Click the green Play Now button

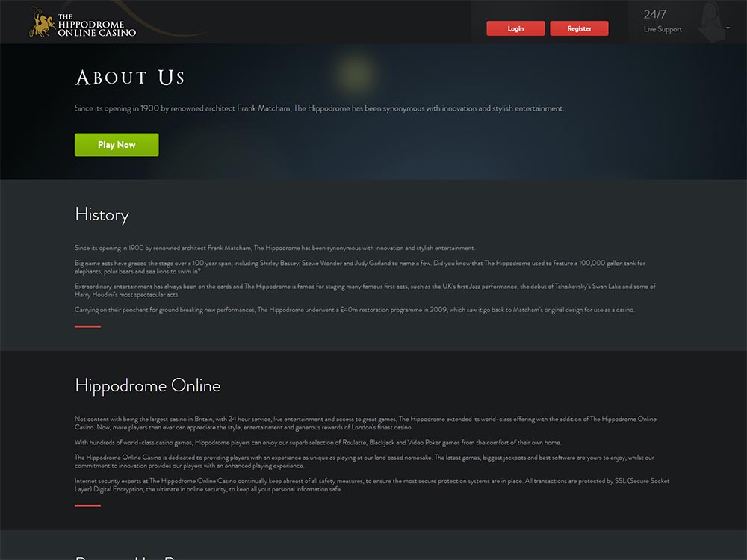point(117,145)
